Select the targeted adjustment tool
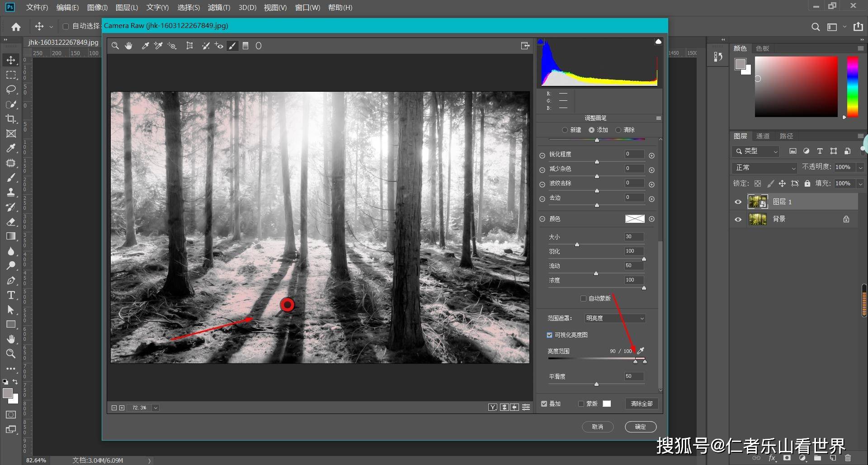Viewport: 868px width, 465px height. 172,46
